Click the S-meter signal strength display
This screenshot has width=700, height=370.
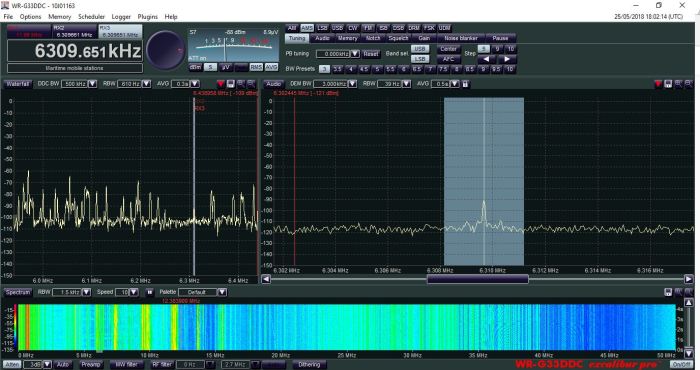pos(233,46)
